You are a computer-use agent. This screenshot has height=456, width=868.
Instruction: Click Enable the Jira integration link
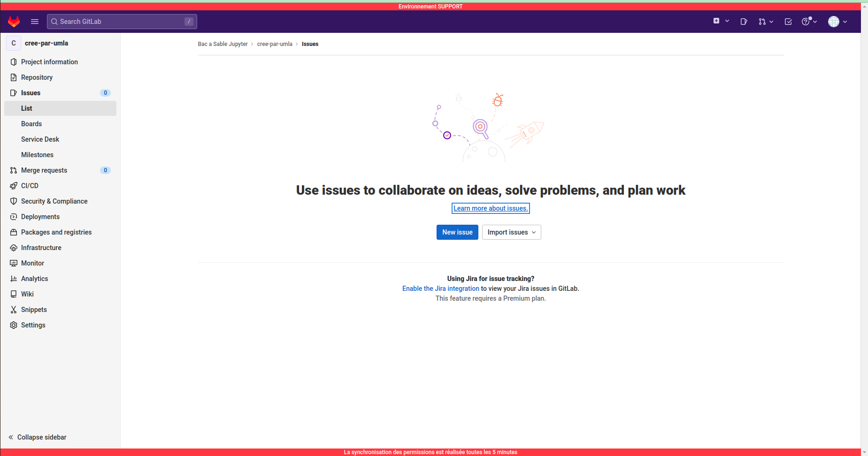pos(440,288)
